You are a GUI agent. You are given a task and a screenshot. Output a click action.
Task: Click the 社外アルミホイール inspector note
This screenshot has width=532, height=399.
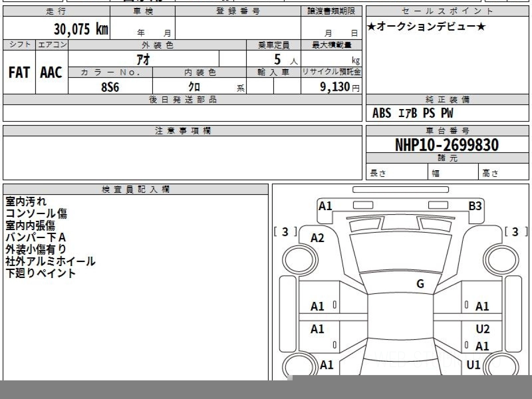pyautogui.click(x=50, y=261)
